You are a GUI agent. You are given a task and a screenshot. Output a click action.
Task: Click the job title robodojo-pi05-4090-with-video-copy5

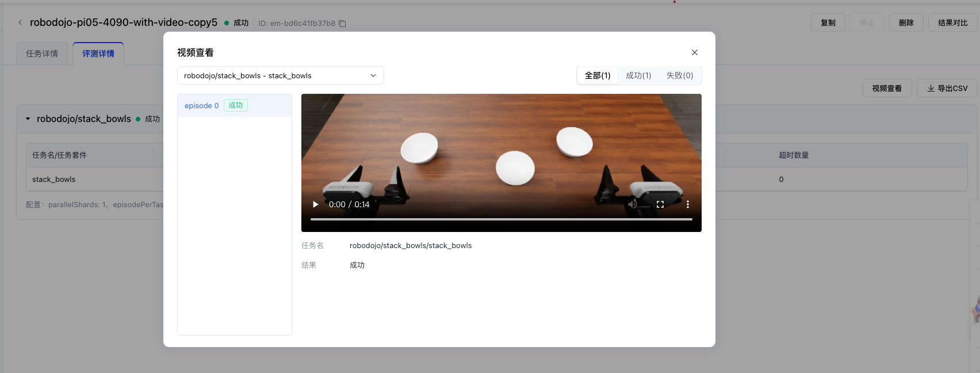124,22
